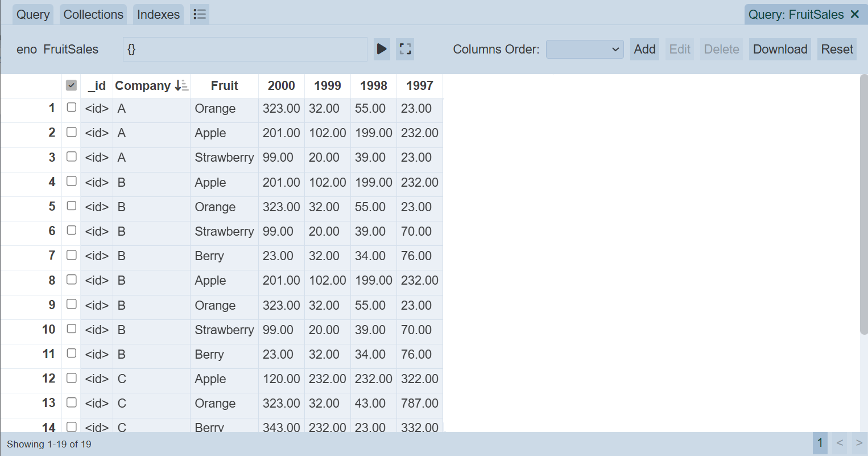868x456 pixels.
Task: Open the list menu icon beside Indexes
Action: (200, 14)
